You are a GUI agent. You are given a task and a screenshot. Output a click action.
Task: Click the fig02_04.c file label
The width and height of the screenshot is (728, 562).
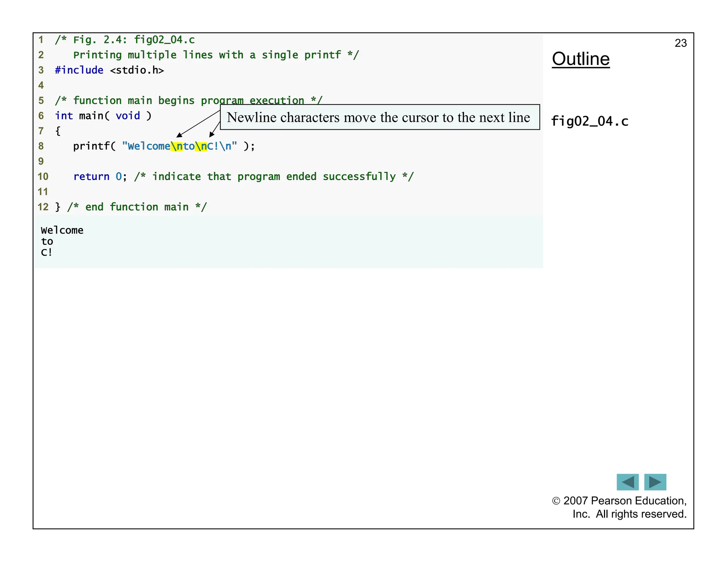point(589,121)
